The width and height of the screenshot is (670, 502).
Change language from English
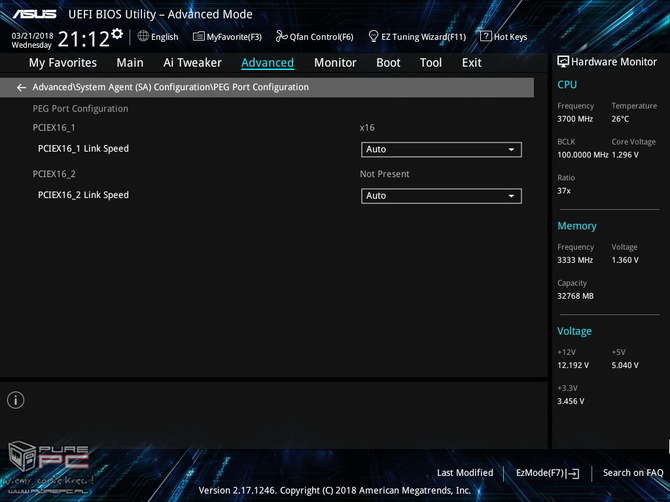pyautogui.click(x=165, y=37)
